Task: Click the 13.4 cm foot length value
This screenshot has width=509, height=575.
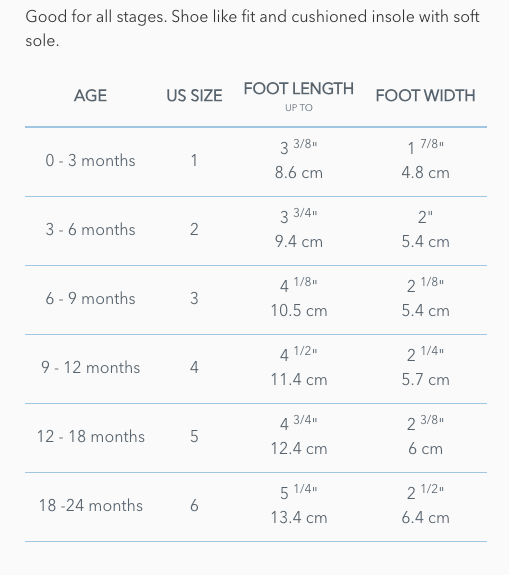Action: 299,517
